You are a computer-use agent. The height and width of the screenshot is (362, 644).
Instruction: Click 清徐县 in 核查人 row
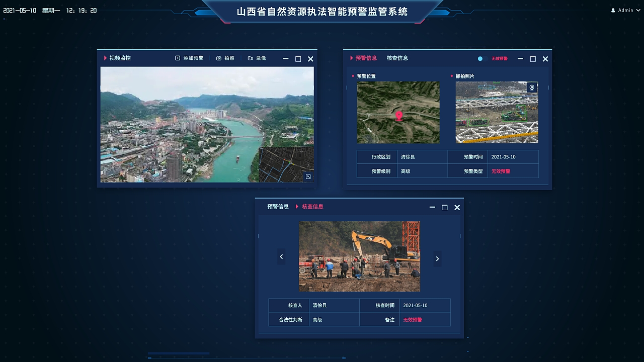319,305
